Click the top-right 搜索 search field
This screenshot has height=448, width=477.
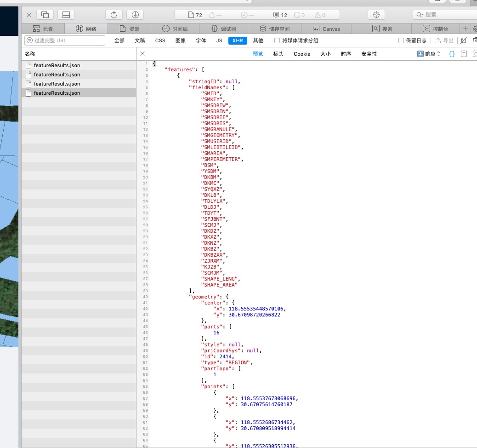coord(445,15)
